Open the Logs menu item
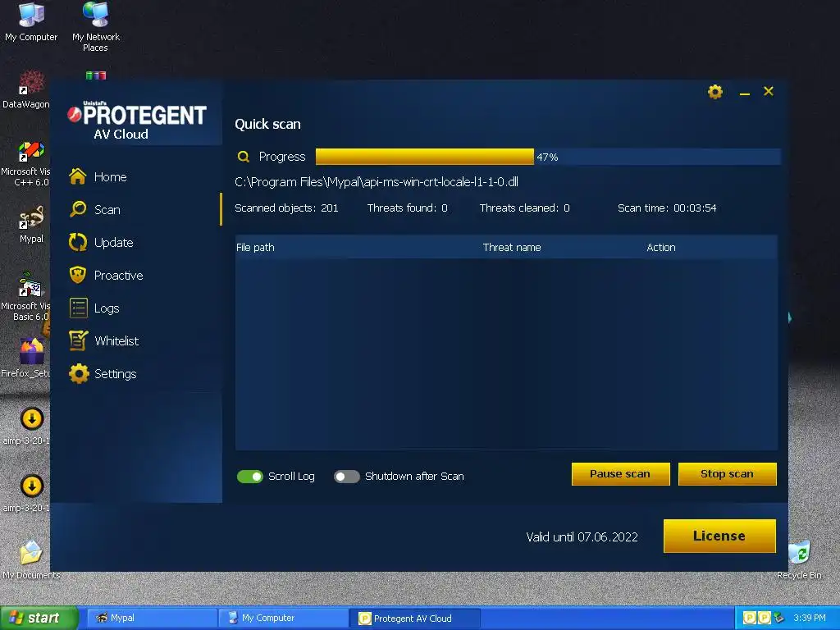 pyautogui.click(x=107, y=308)
